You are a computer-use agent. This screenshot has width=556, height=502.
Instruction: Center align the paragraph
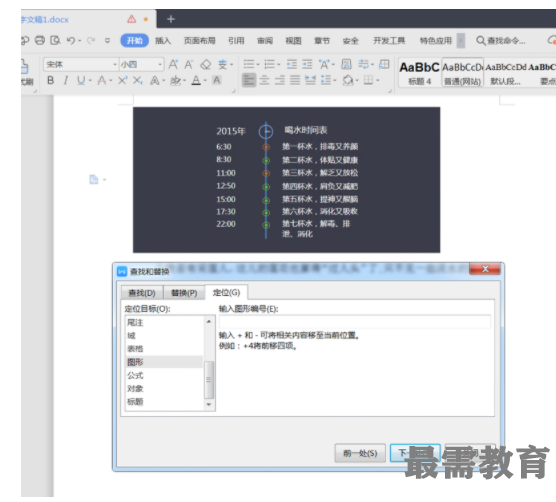click(264, 80)
